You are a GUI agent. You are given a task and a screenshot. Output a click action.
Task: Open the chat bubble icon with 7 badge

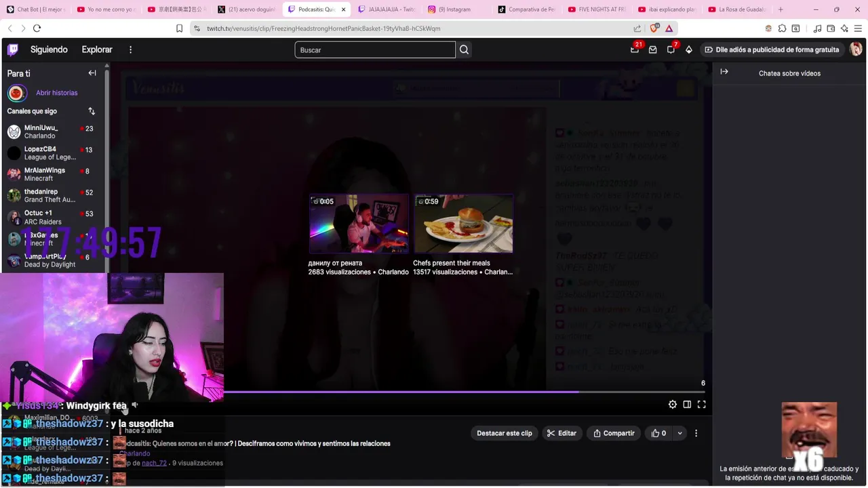pos(671,49)
